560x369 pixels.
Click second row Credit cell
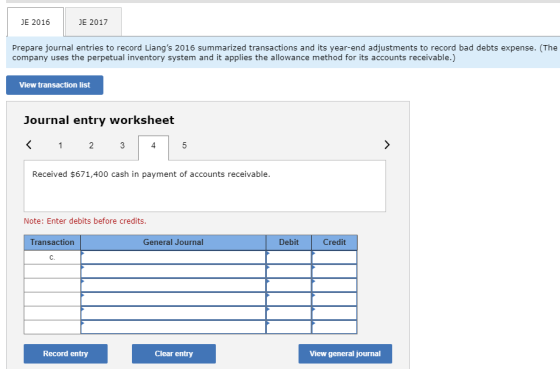[334, 271]
